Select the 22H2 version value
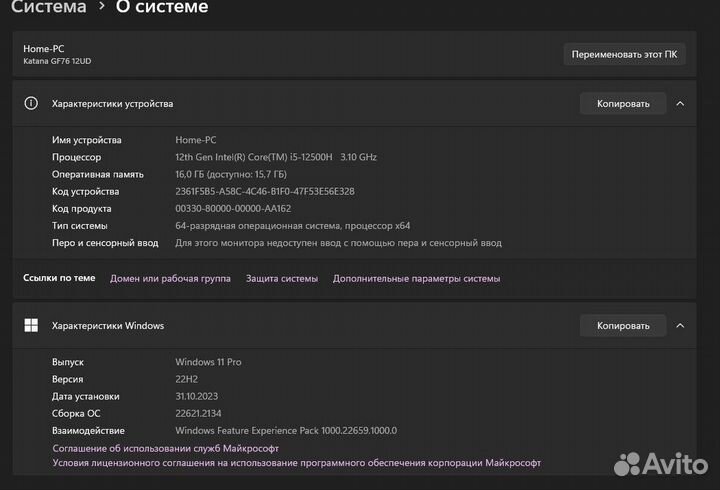This screenshot has width=720, height=490. [186, 379]
